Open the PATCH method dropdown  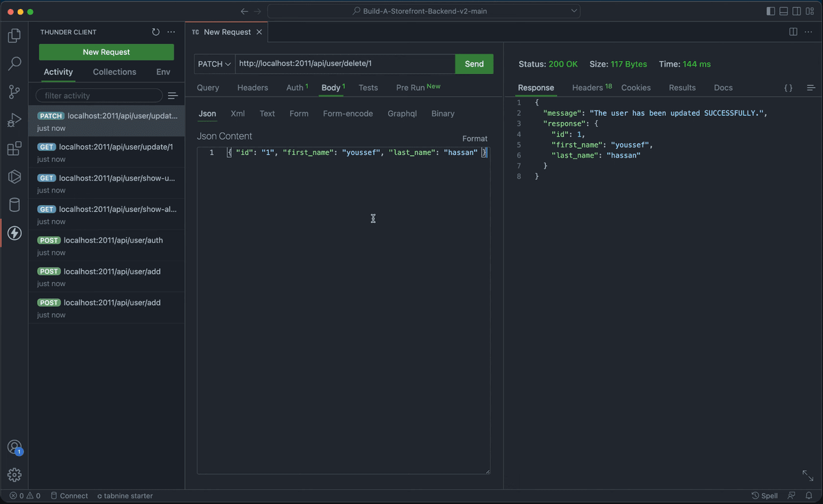[x=213, y=63]
